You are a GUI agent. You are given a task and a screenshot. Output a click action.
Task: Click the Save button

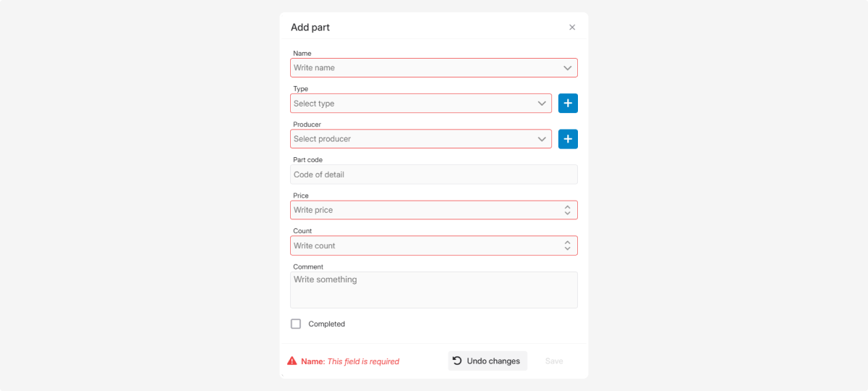coord(554,361)
